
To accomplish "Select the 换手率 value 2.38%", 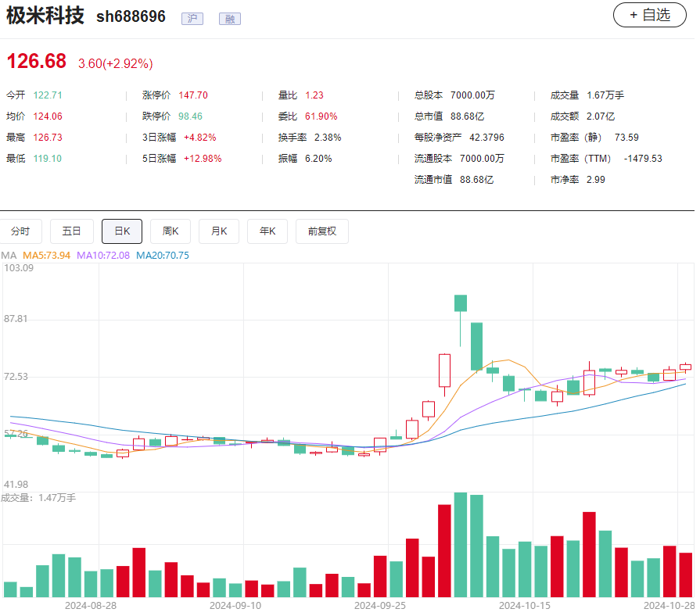I will pos(328,138).
